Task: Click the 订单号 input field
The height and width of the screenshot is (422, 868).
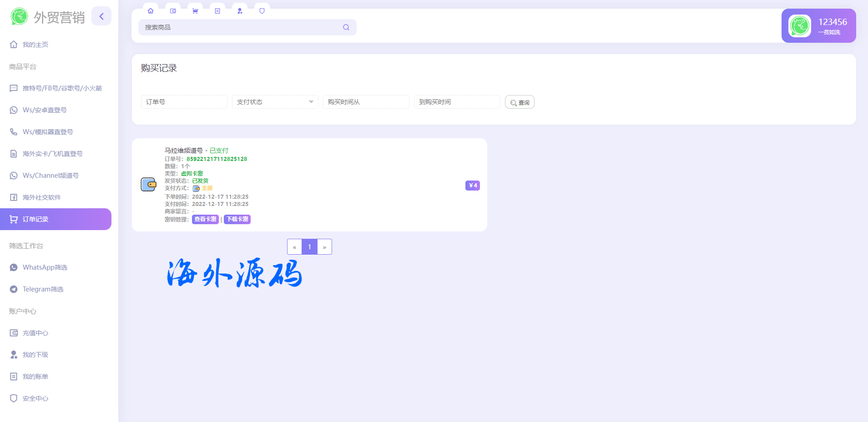Action: click(184, 102)
